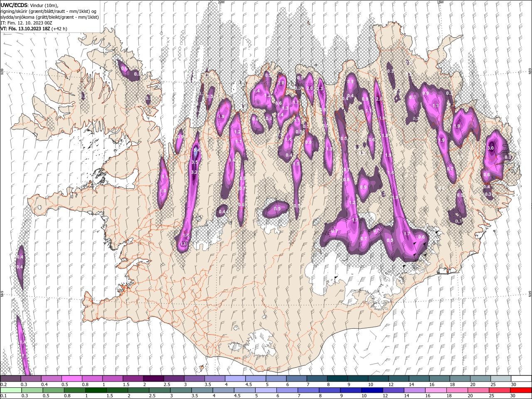Click the light periwinkle upper swatch at 4
This screenshot has width=532, height=399.
click(x=235, y=379)
